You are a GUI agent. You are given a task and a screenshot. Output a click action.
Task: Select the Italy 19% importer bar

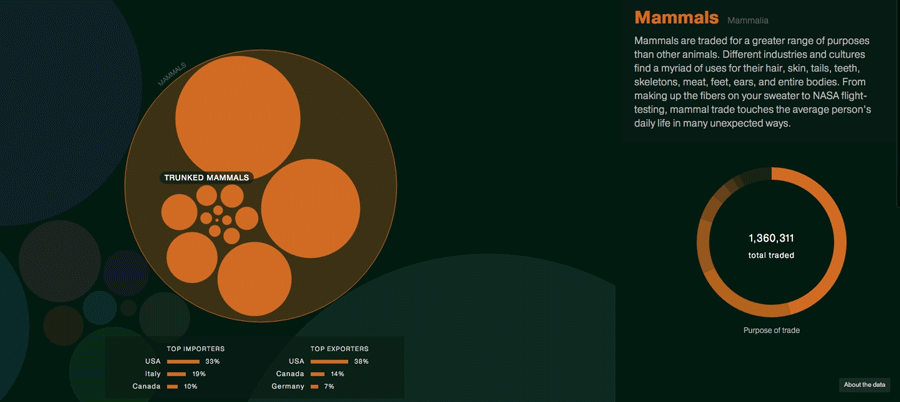pyautogui.click(x=176, y=374)
